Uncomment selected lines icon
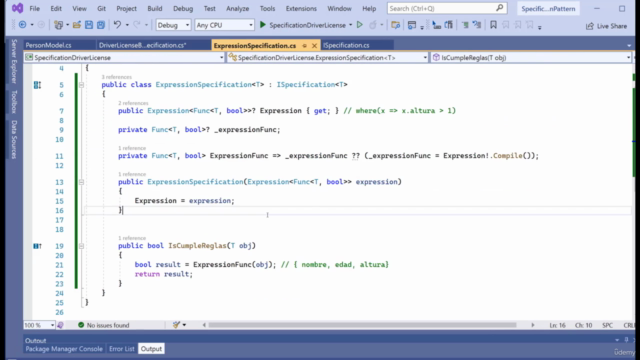640x360 pixels. click(x=477, y=25)
